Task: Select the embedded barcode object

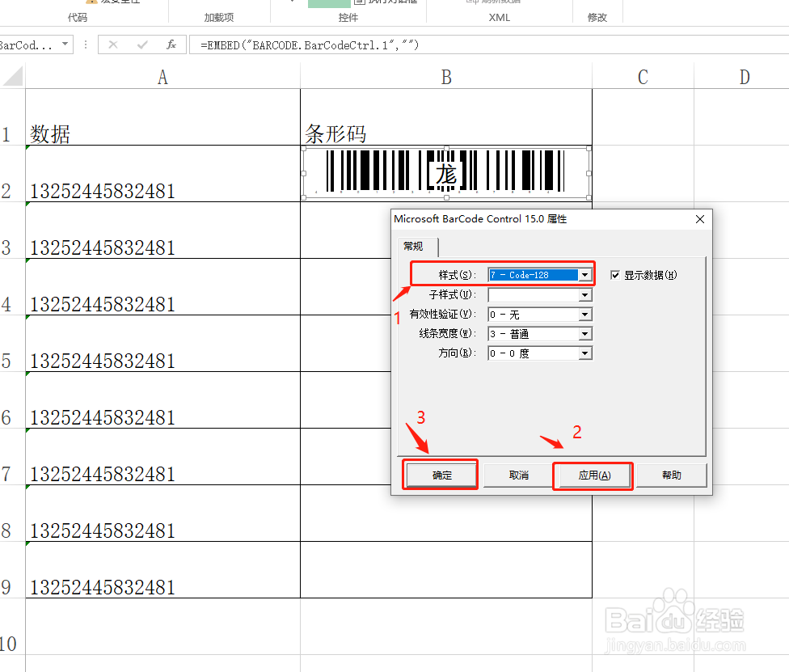Action: (445, 173)
